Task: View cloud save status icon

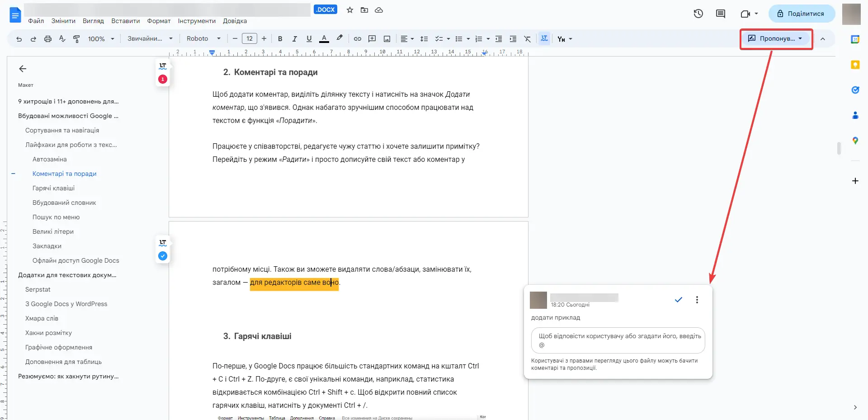Action: coord(379,10)
